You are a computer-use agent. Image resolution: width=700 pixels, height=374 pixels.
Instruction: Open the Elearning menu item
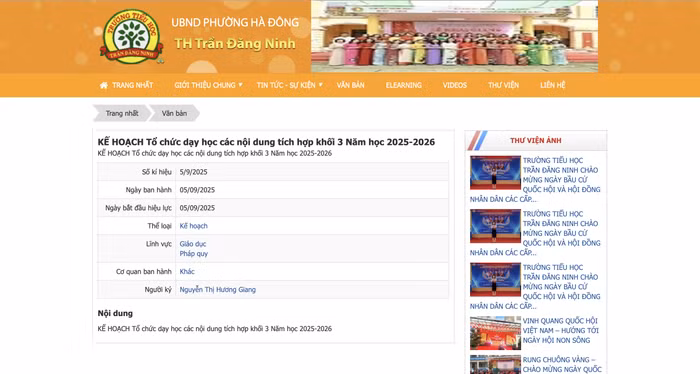tap(404, 85)
